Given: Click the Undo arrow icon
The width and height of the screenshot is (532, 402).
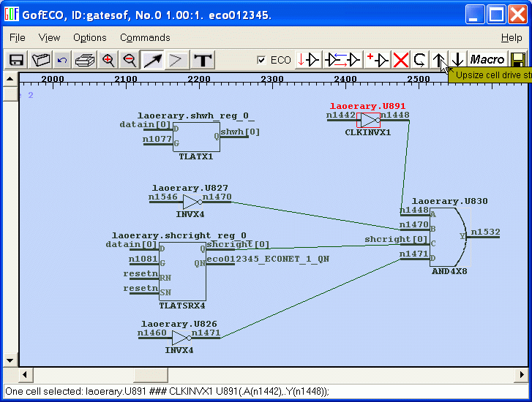Looking at the screenshot, I should pos(62,60).
